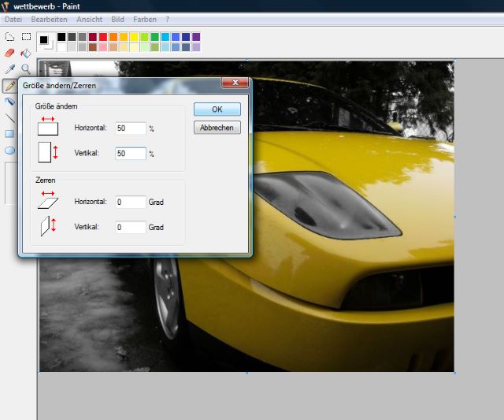Open the Datei menu

point(13,19)
